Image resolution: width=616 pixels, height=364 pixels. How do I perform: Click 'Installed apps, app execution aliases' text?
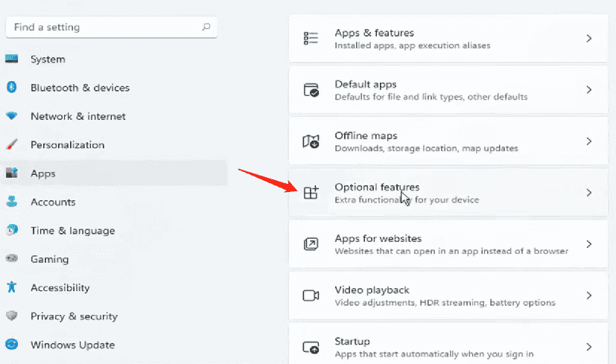(413, 45)
